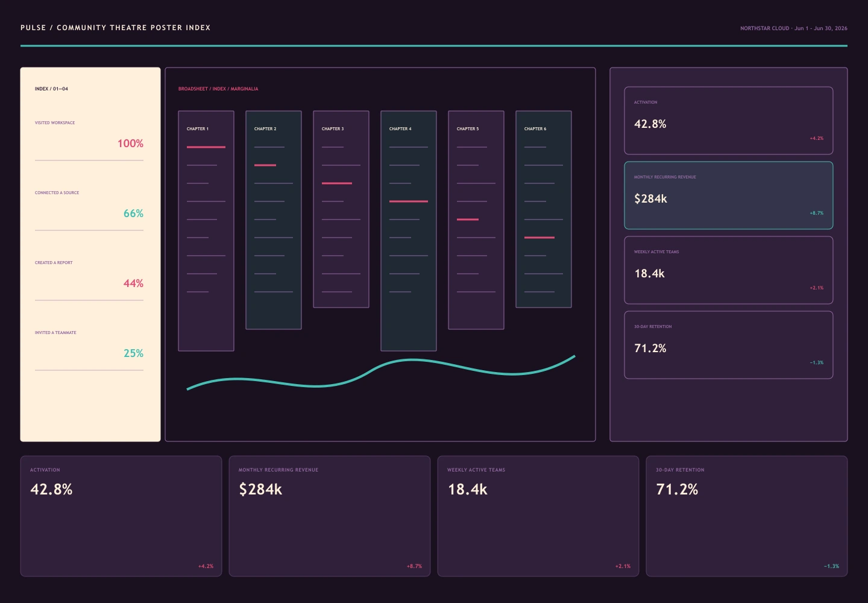
Task: Open the wide Activation card in the bottom row
Action: point(121,516)
